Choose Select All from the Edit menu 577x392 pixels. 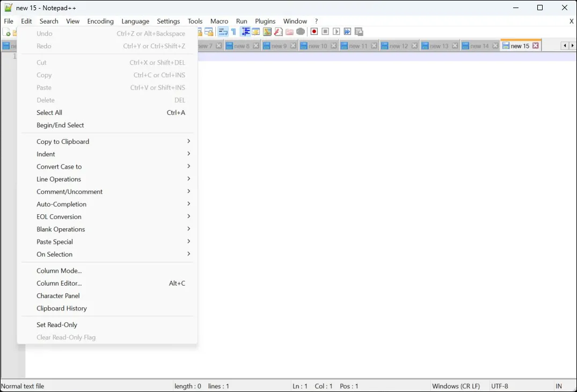49,113
